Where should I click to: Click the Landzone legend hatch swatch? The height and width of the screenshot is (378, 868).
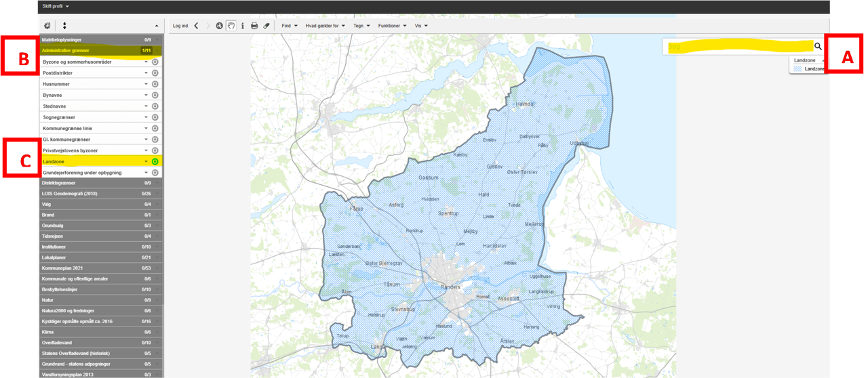tap(798, 69)
